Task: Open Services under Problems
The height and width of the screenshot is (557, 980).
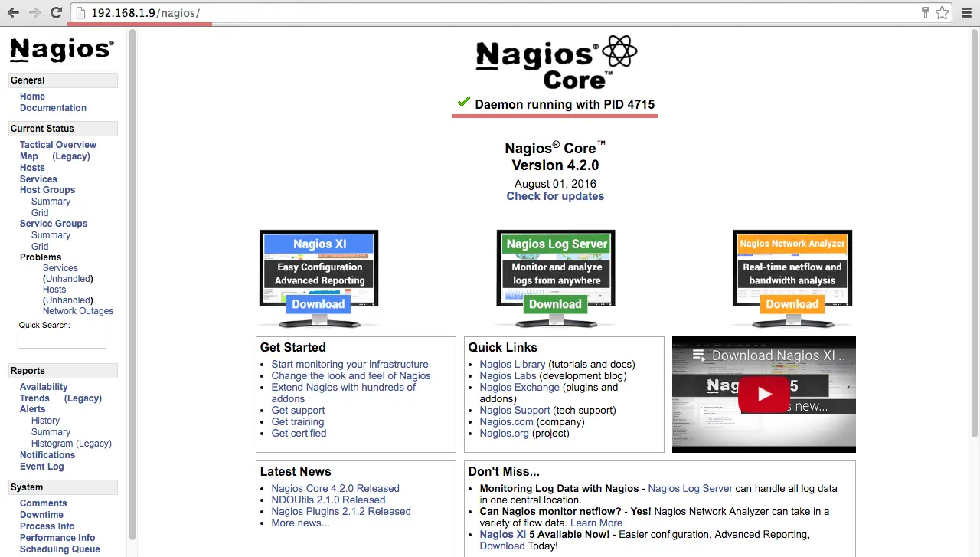Action: (x=60, y=268)
